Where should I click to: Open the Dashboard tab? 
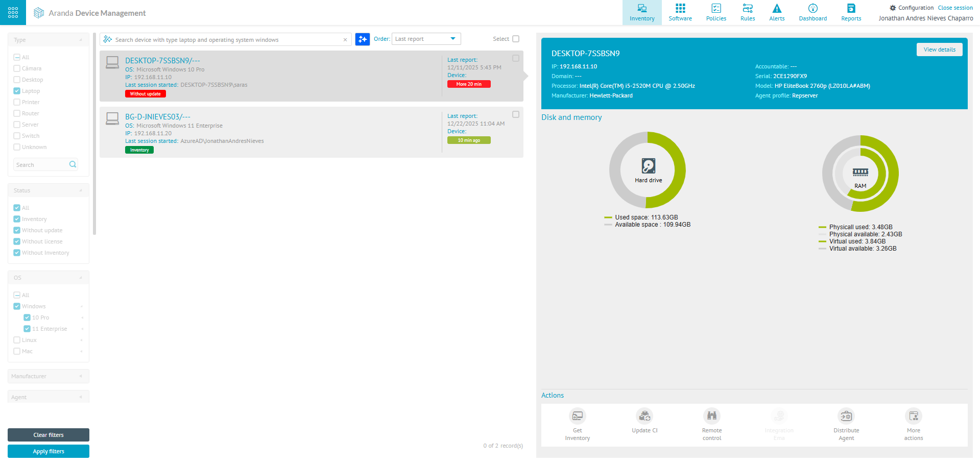point(812,12)
